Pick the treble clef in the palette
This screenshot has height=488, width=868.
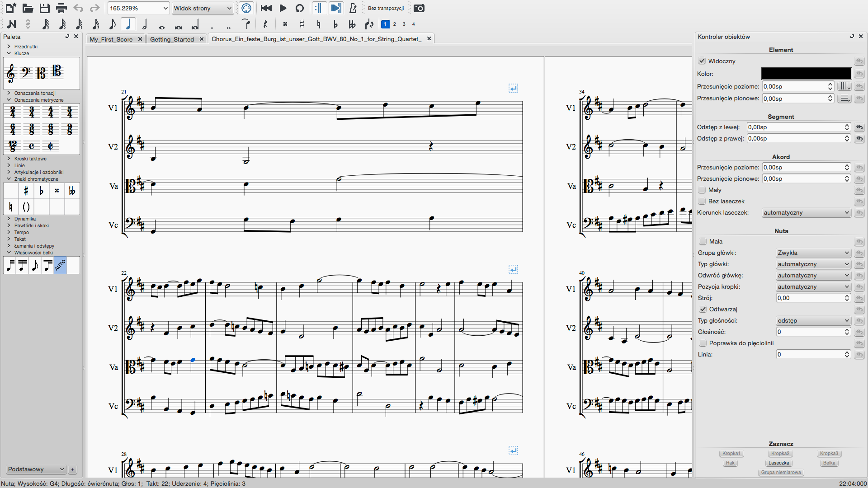tap(11, 73)
